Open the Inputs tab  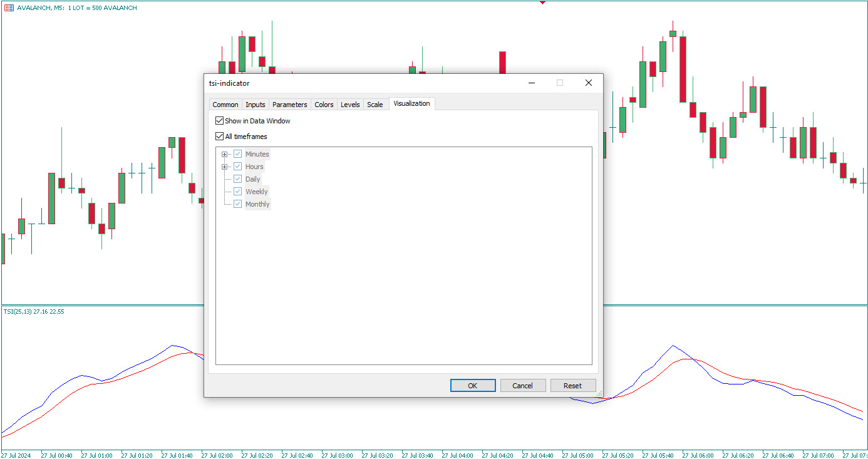[256, 105]
